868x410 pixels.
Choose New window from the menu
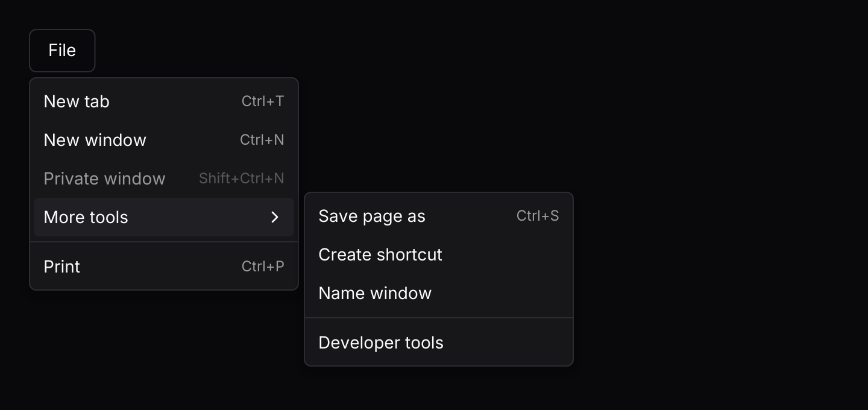164,140
